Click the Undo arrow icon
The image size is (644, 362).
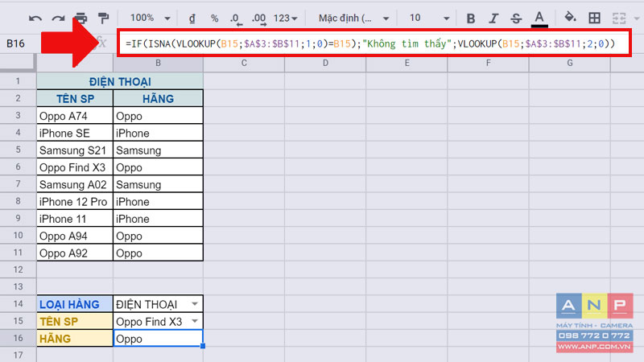tap(35, 19)
